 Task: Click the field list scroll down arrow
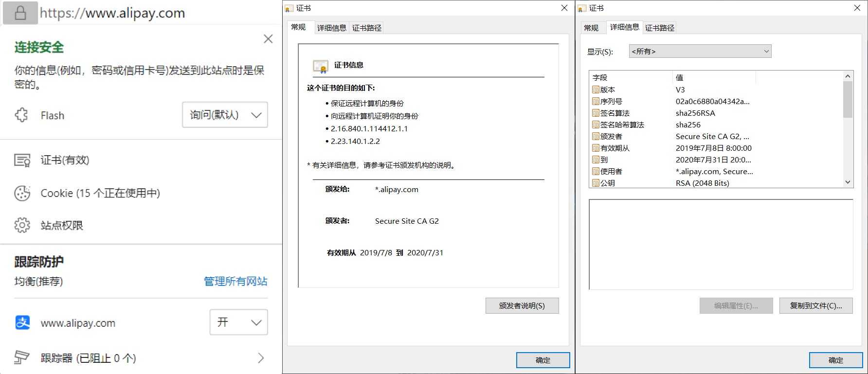click(x=848, y=182)
